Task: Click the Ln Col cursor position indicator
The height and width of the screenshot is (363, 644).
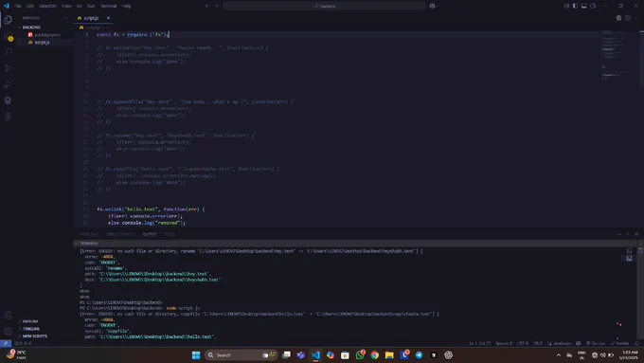Action: [480, 343]
